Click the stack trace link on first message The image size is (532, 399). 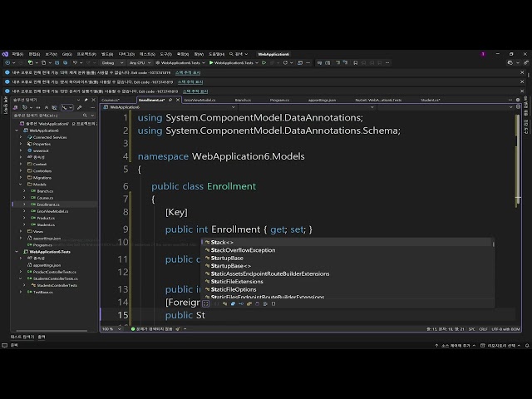(x=188, y=72)
